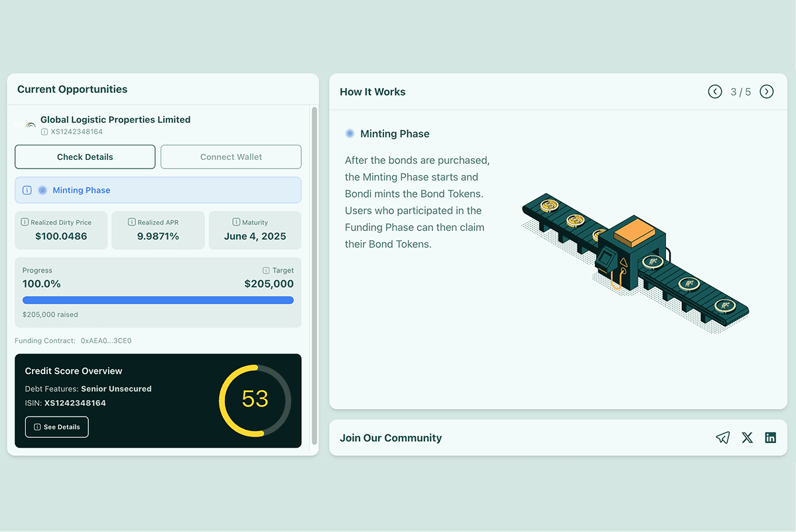The height and width of the screenshot is (532, 796).
Task: Click the Current Opportunities panel scrollbar
Action: tap(314, 276)
